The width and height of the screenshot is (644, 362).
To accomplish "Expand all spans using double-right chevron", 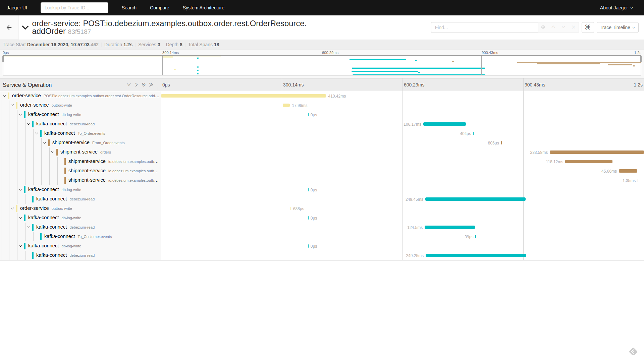I will (x=151, y=85).
